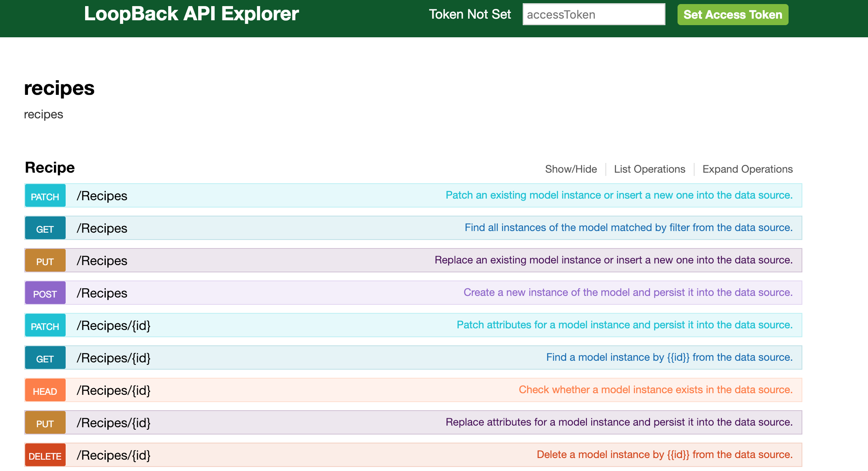This screenshot has width=868, height=471.
Task: Toggle Show/Hide for Recipe operations
Action: 571,169
